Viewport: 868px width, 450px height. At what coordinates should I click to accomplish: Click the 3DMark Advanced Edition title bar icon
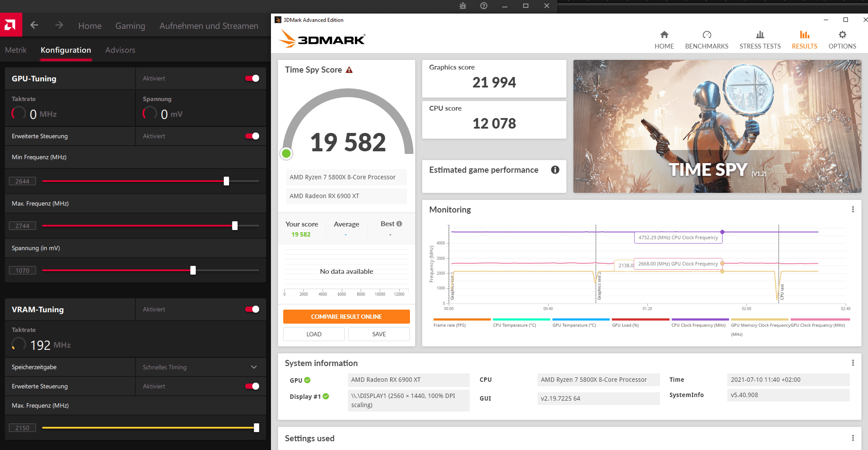pos(278,20)
